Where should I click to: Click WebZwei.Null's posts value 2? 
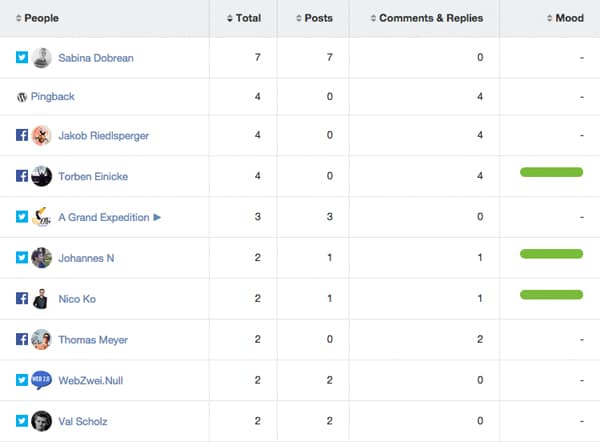coord(329,380)
